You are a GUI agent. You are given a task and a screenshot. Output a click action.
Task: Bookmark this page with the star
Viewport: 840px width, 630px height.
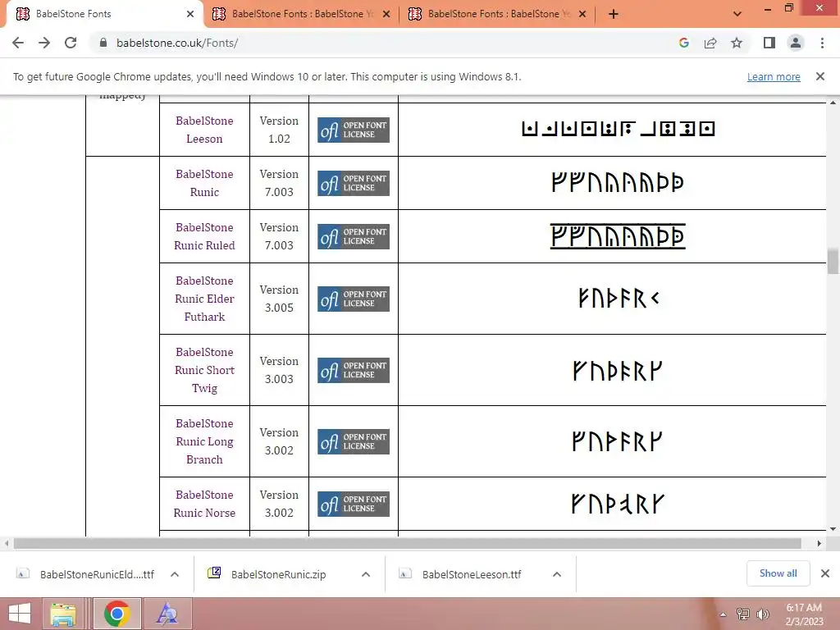[x=737, y=43]
